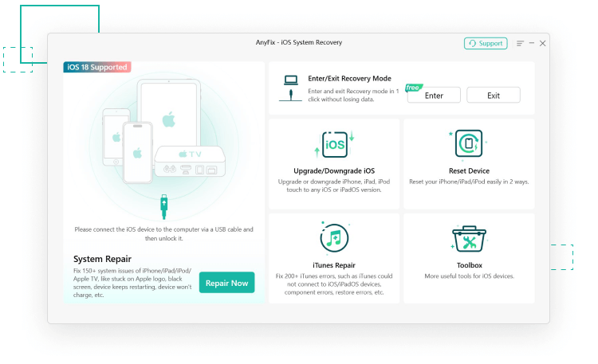Open the hamburger menu icon in title bar
The height and width of the screenshot is (364, 598).
tap(520, 44)
